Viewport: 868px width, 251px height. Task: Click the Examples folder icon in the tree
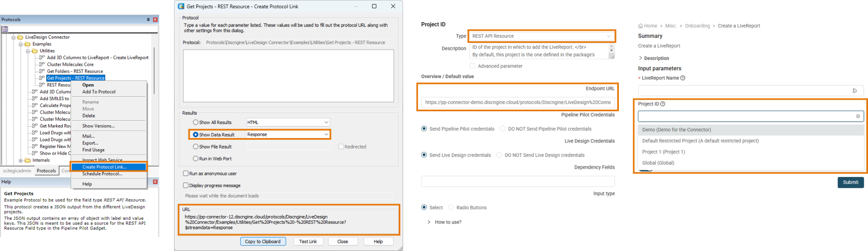coord(28,43)
